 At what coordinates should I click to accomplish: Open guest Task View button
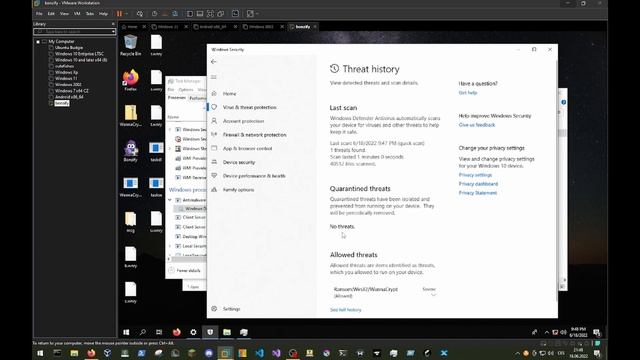point(159,332)
